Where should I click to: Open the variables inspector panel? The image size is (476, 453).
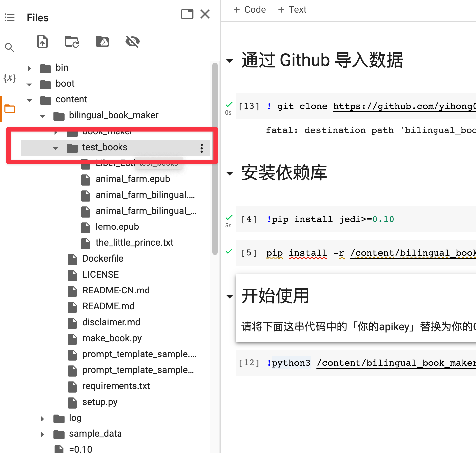(10, 78)
